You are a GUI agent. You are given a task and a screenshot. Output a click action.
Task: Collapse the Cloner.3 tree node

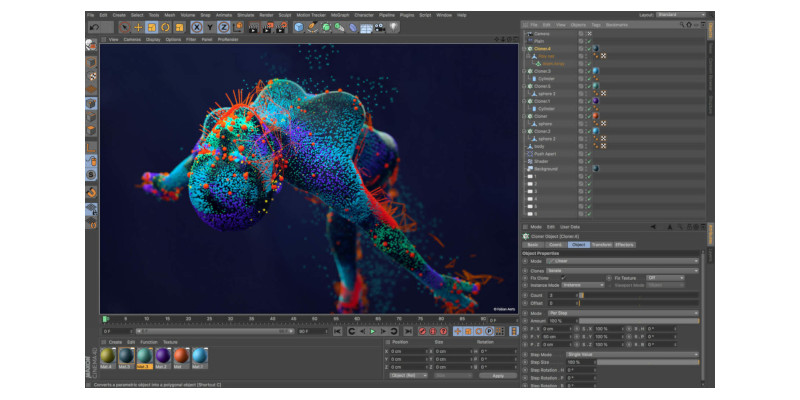[524, 71]
